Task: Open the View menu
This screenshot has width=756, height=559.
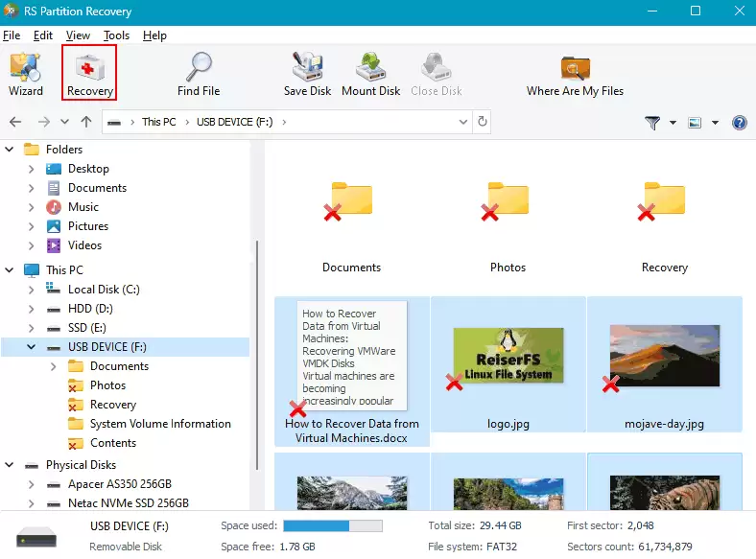Action: 78,35
